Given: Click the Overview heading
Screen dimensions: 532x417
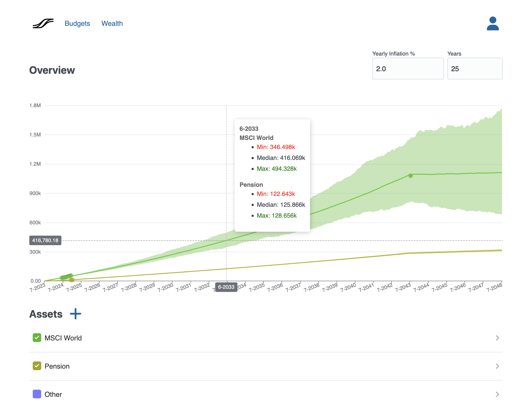Looking at the screenshot, I should click(x=52, y=70).
